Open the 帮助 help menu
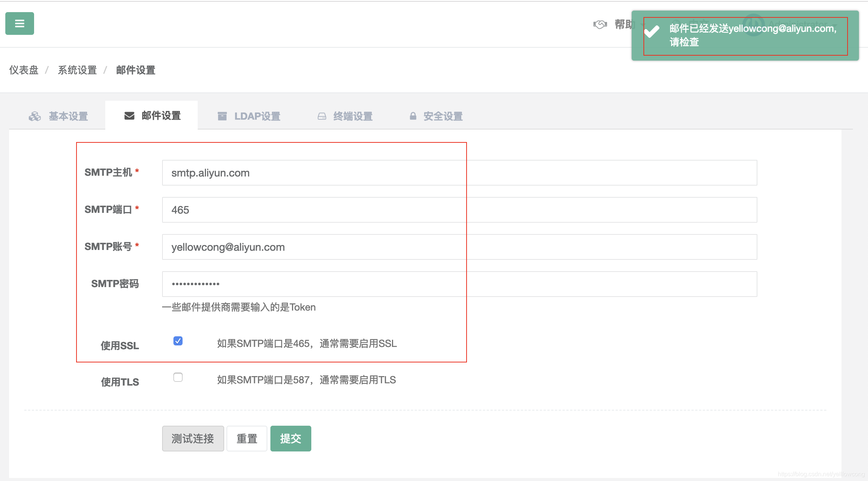Image resolution: width=868 pixels, height=481 pixels. pyautogui.click(x=624, y=25)
